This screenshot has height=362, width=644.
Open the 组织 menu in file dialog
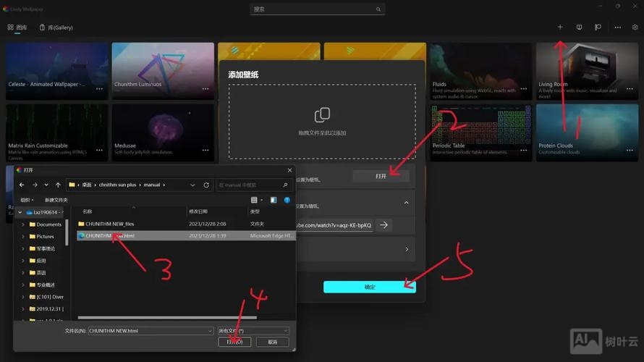point(27,200)
